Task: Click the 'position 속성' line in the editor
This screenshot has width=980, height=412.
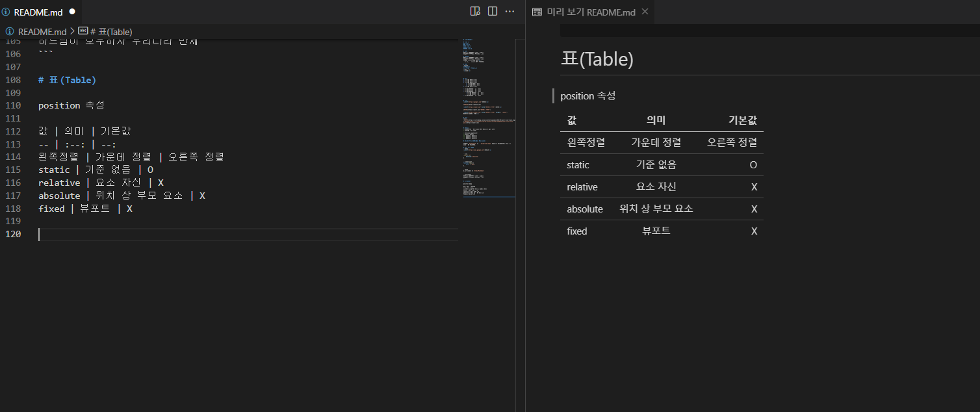Action: coord(71,105)
